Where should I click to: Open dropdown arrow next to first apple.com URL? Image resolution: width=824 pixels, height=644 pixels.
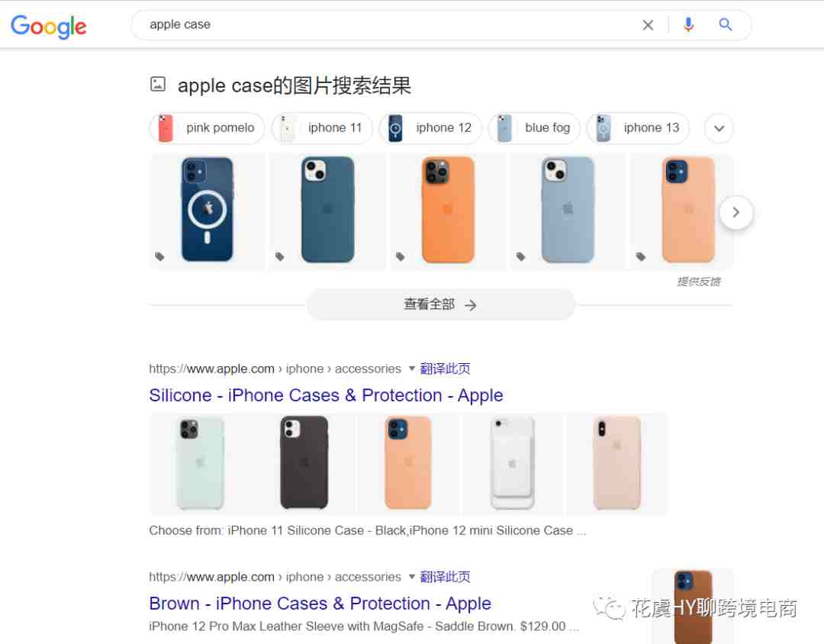coord(412,369)
